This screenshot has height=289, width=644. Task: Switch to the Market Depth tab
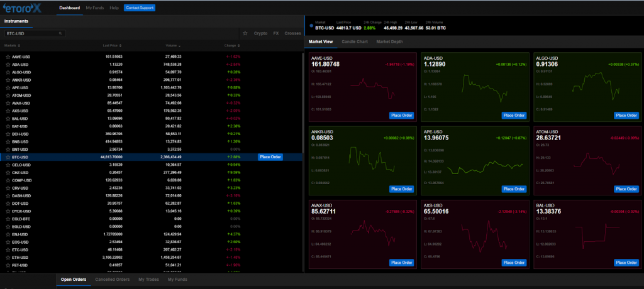[389, 42]
